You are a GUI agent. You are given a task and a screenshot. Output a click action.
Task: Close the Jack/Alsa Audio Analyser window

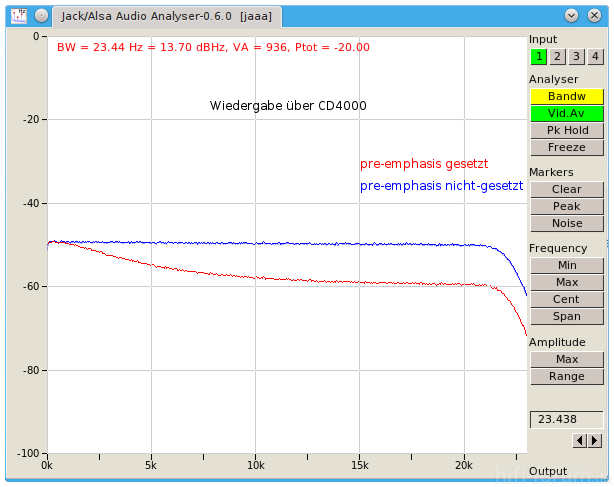pyautogui.click(x=594, y=16)
